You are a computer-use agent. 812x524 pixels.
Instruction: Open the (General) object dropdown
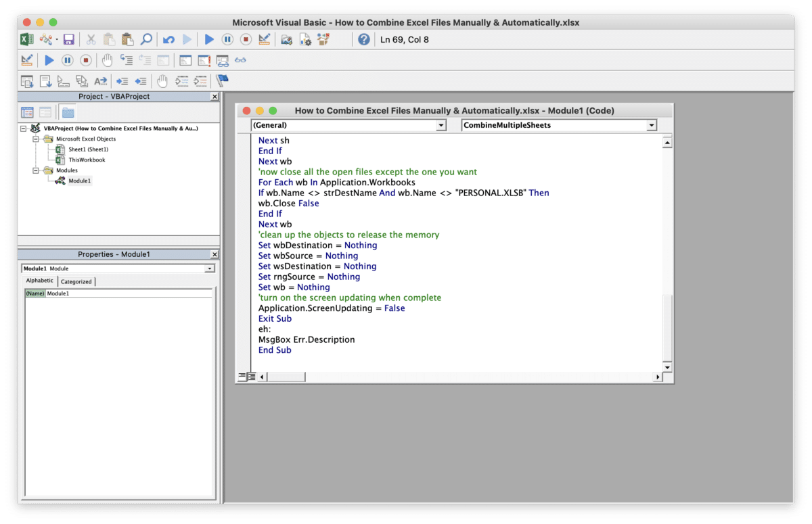[441, 125]
